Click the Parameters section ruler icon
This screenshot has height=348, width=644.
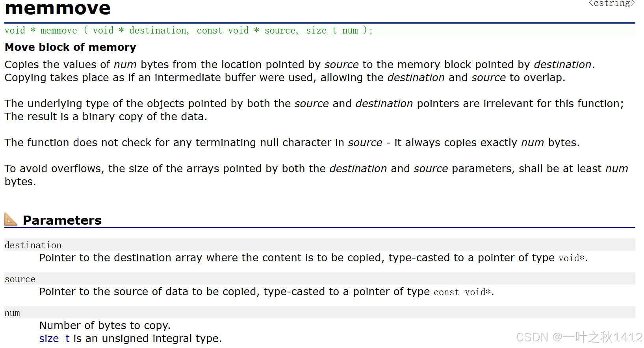[x=11, y=220]
